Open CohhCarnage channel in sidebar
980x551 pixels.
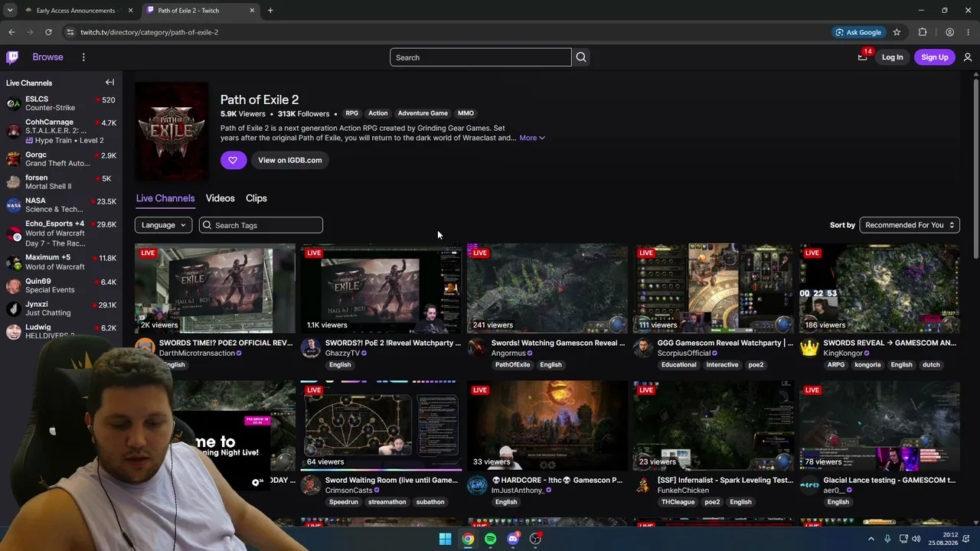(60, 131)
